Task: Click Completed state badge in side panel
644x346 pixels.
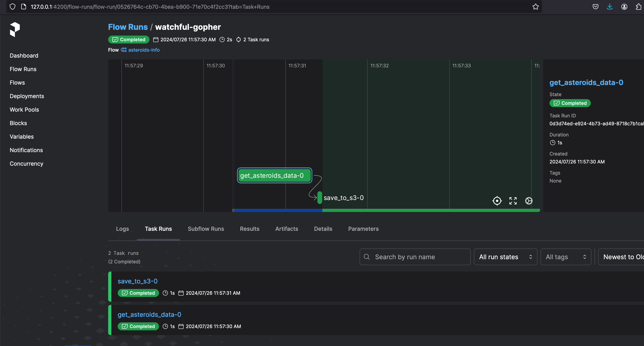Action: click(x=570, y=103)
